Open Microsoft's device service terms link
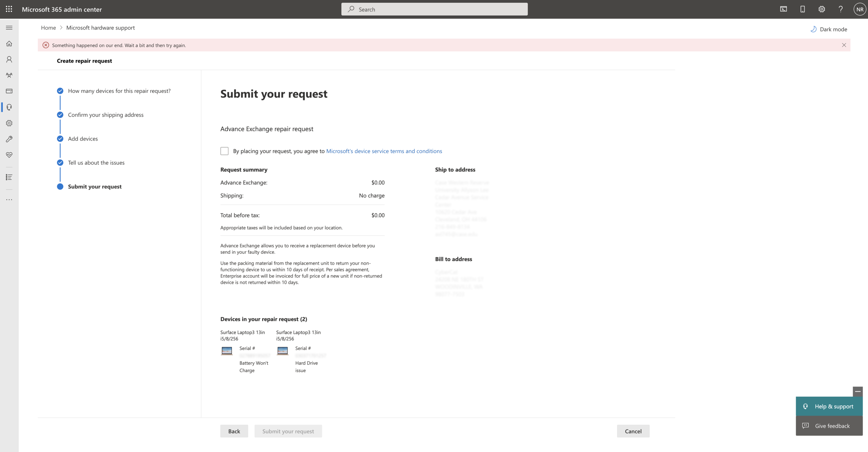This screenshot has height=452, width=868. 384,151
